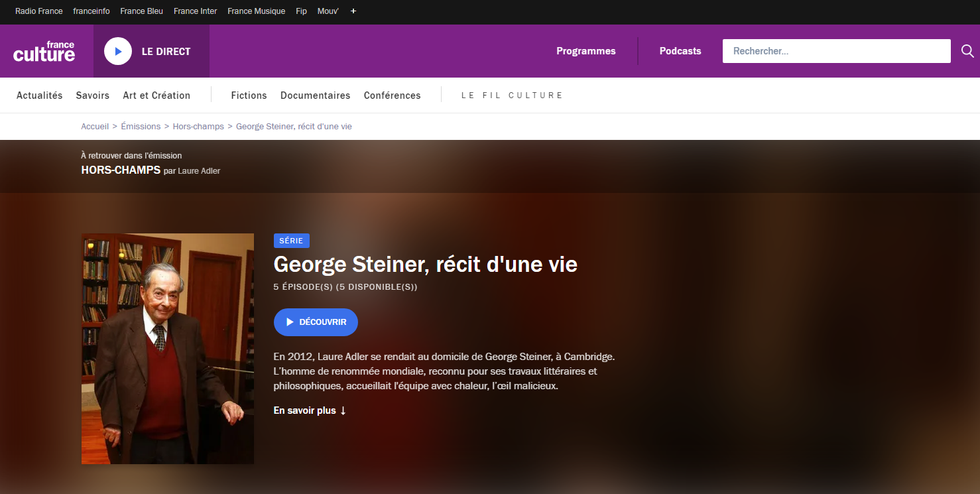
Task: Go to Émissions breadcrumb
Action: [141, 126]
